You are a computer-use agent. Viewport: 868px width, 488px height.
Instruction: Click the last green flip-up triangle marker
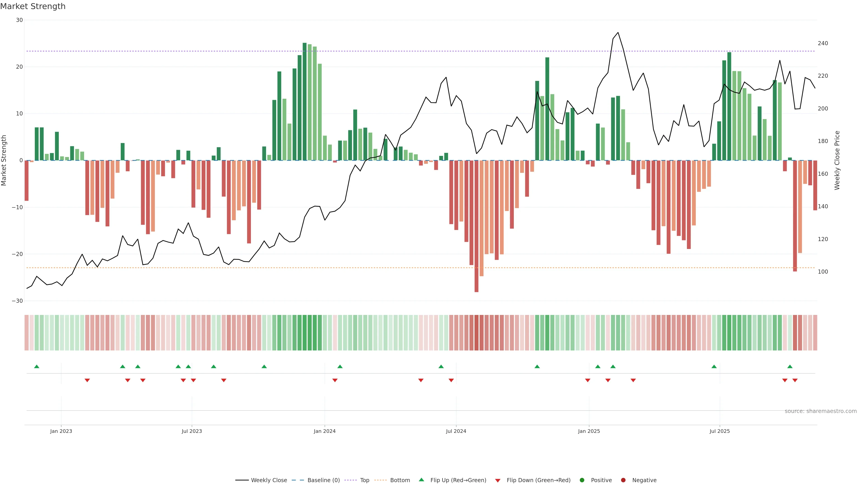pyautogui.click(x=790, y=366)
